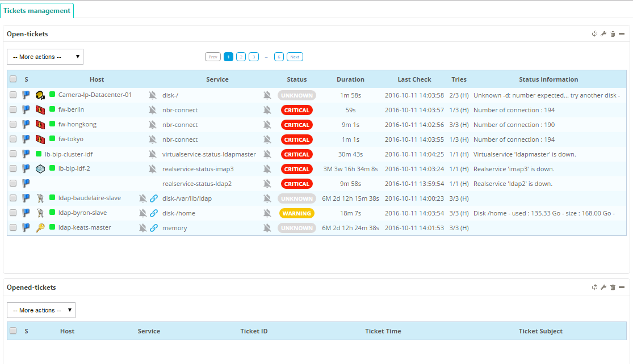Open the wrench settings icon in Open-tickets widget
633x364 pixels.
tap(603, 34)
